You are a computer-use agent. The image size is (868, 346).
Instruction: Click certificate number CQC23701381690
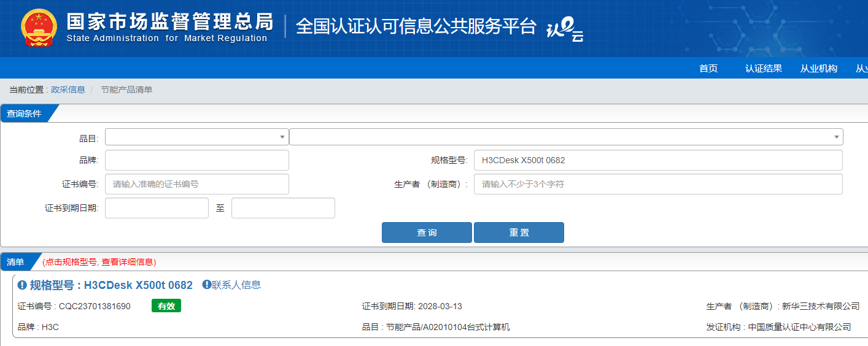95,306
